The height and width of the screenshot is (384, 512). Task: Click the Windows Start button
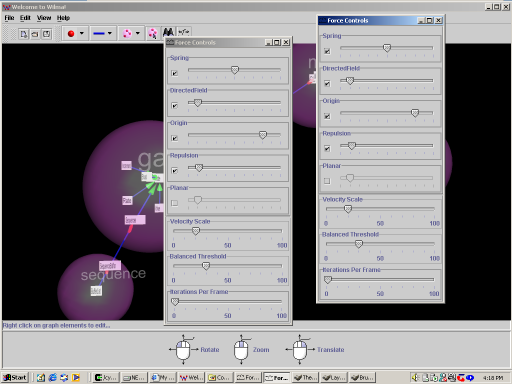[x=15, y=377]
